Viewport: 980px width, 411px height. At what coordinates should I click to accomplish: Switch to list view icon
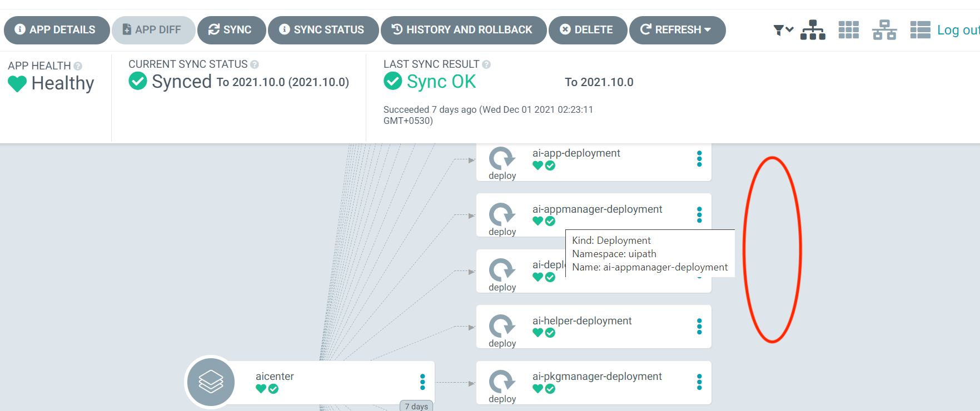pyautogui.click(x=921, y=30)
